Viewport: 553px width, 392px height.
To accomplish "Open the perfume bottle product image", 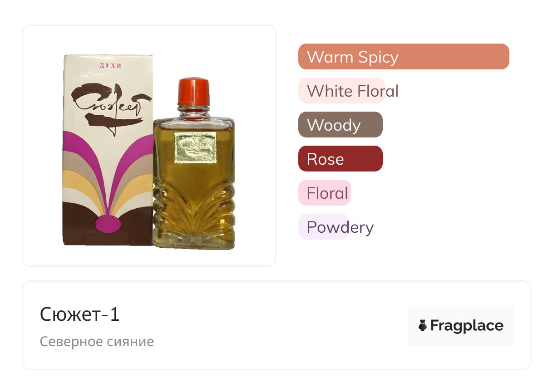I will 194,164.
